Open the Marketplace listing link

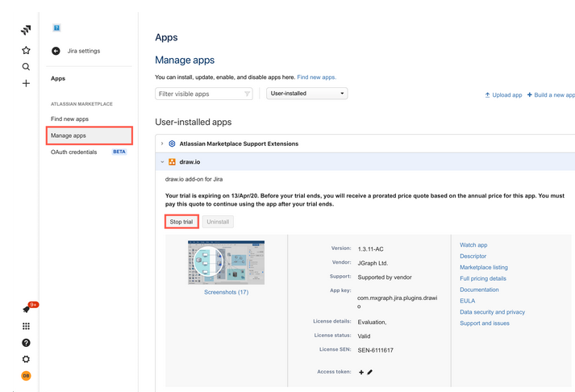tap(484, 267)
